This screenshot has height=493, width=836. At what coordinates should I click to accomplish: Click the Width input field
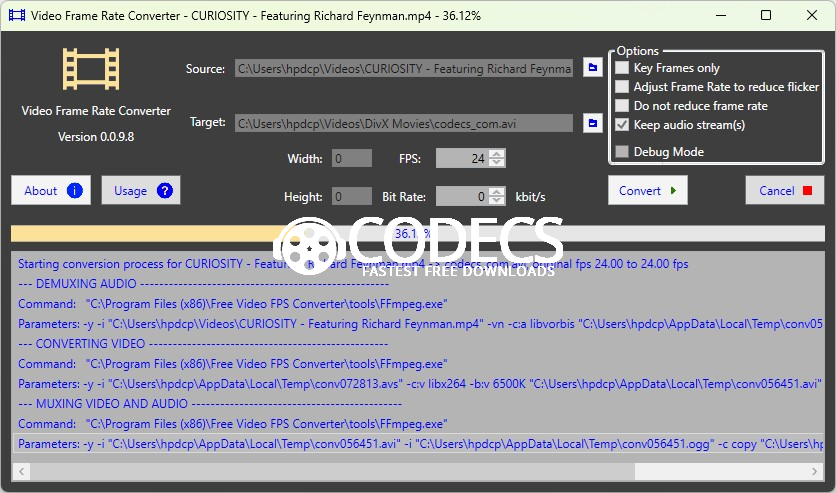tap(352, 158)
